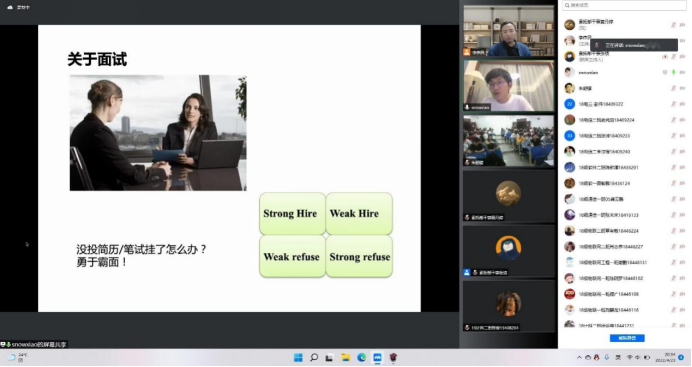Click the snowolao screen sharing status label
The height and width of the screenshot is (367, 692).
[x=34, y=345]
